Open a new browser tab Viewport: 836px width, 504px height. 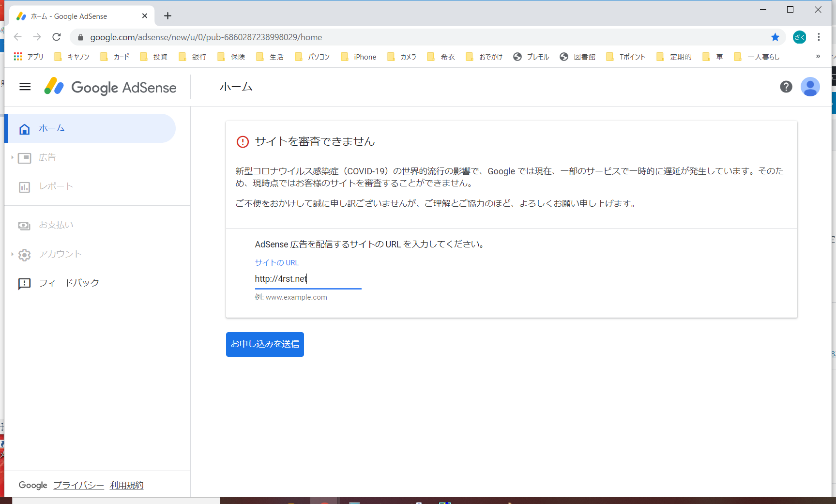167,16
